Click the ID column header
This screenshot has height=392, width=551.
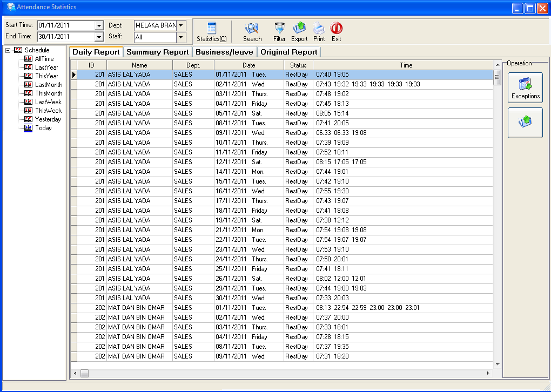tap(92, 65)
